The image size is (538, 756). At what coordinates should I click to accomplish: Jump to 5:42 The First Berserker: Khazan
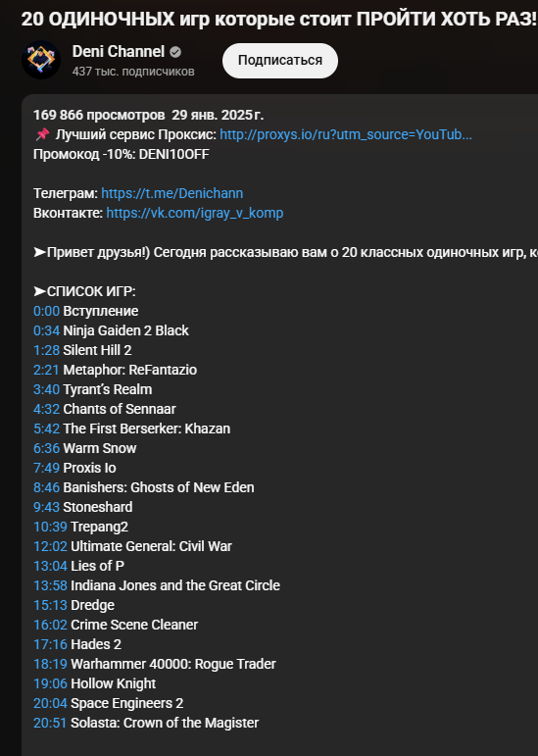tap(46, 428)
